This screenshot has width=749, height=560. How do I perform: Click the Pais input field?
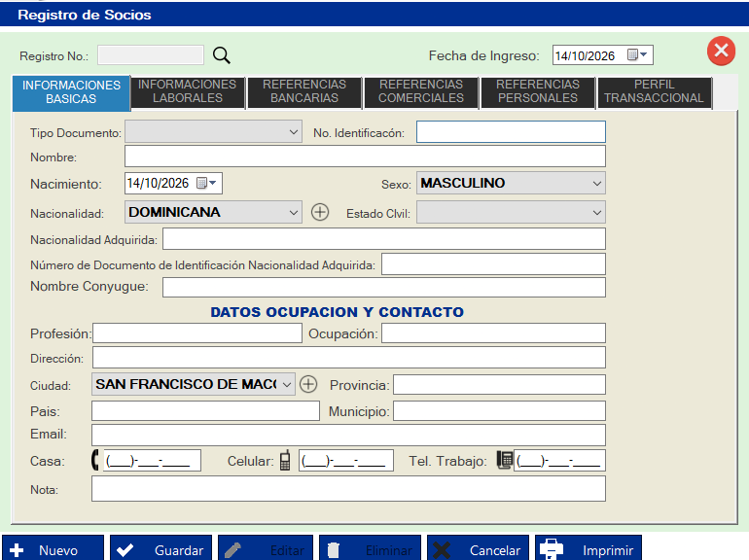pos(205,410)
